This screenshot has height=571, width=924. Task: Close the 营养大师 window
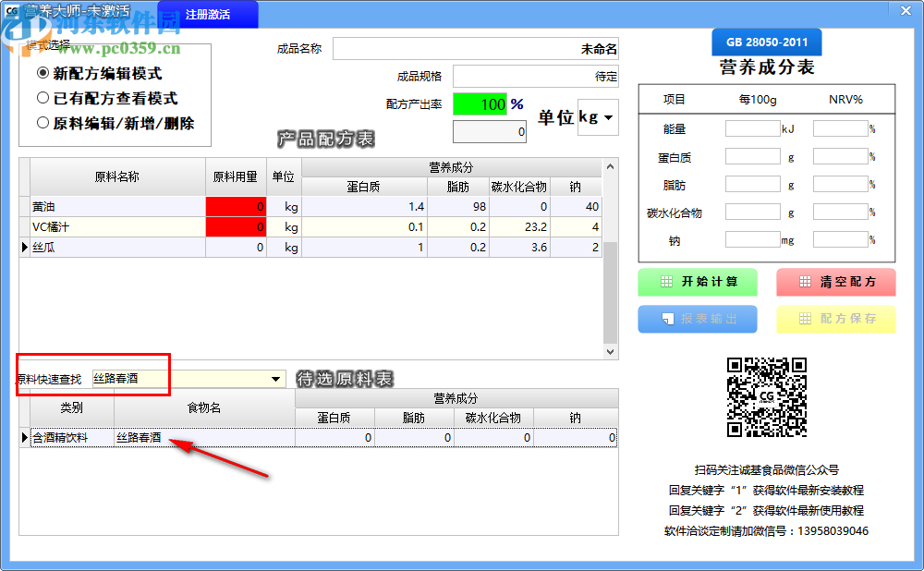906,10
